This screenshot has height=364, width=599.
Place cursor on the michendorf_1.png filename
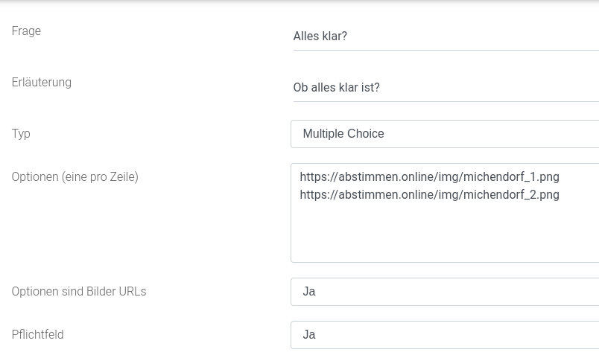click(515, 177)
